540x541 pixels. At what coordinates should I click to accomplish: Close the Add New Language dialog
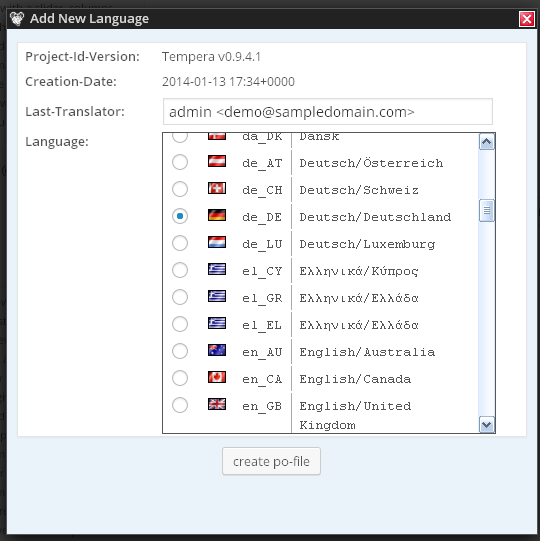[x=527, y=19]
